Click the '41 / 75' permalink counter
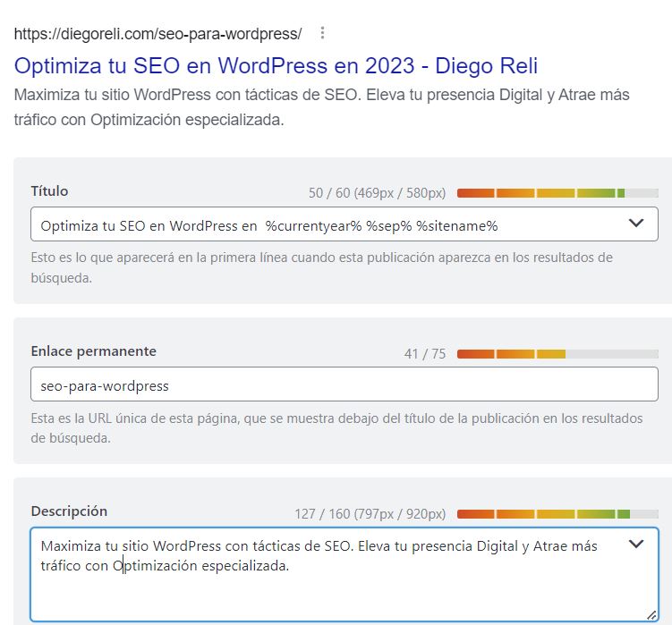 pyautogui.click(x=425, y=354)
